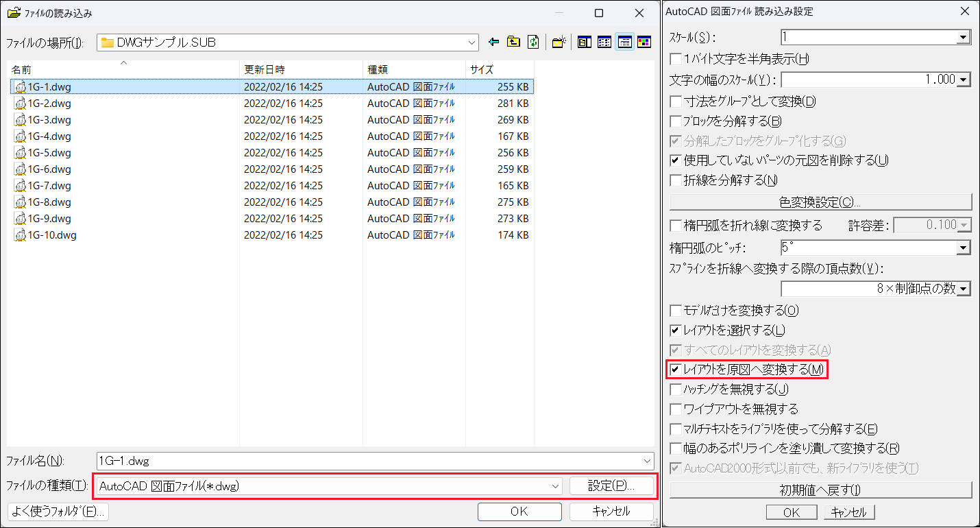Click キャンセル in the file open dialog
The width and height of the screenshot is (980, 528).
click(611, 512)
